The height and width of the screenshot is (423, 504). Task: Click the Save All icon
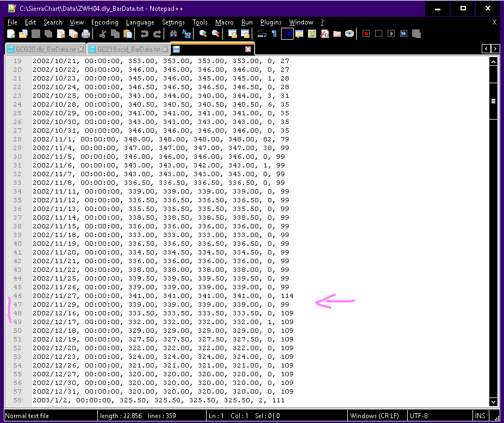(x=48, y=34)
